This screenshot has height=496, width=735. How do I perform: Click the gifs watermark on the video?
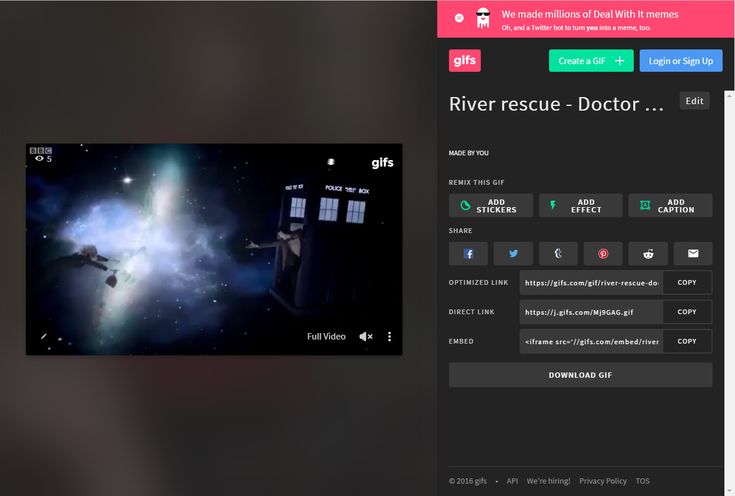pyautogui.click(x=382, y=163)
